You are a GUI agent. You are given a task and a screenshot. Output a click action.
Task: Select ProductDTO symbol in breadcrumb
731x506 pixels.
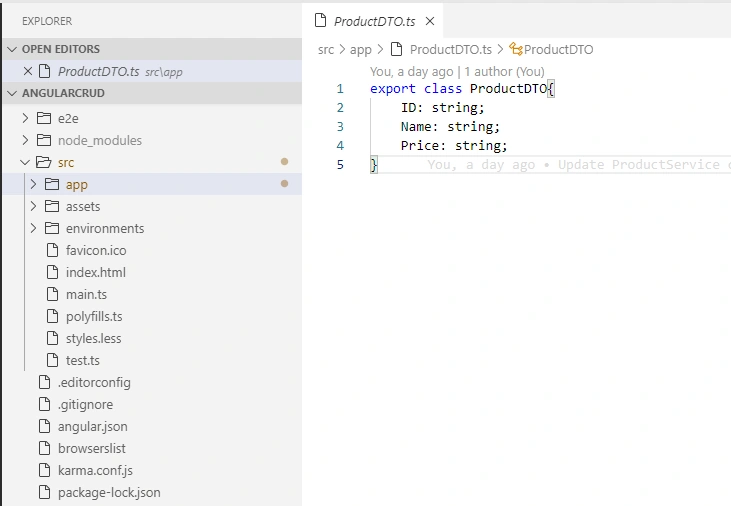(559, 49)
